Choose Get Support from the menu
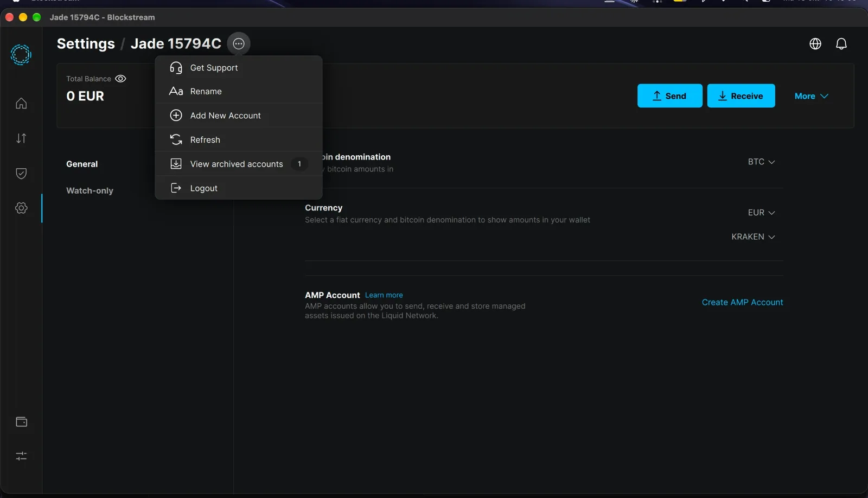868x498 pixels. click(239, 68)
